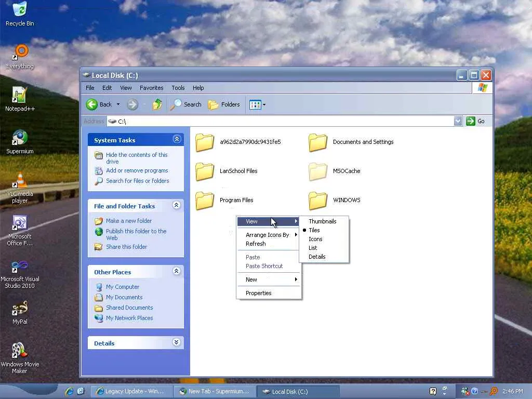Screen dimensions: 532x399
Task: Choose Thumbnails view from the submenu
Action: point(324,221)
